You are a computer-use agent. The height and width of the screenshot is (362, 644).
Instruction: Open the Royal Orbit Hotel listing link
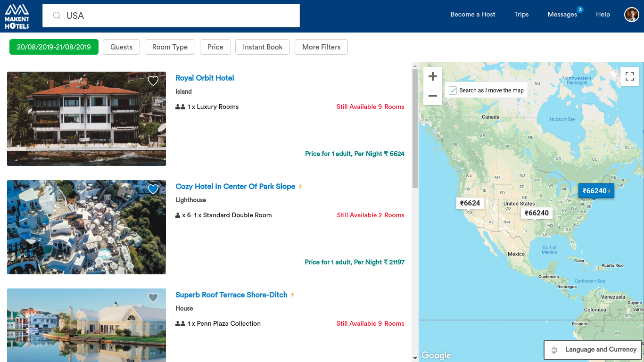(x=205, y=78)
